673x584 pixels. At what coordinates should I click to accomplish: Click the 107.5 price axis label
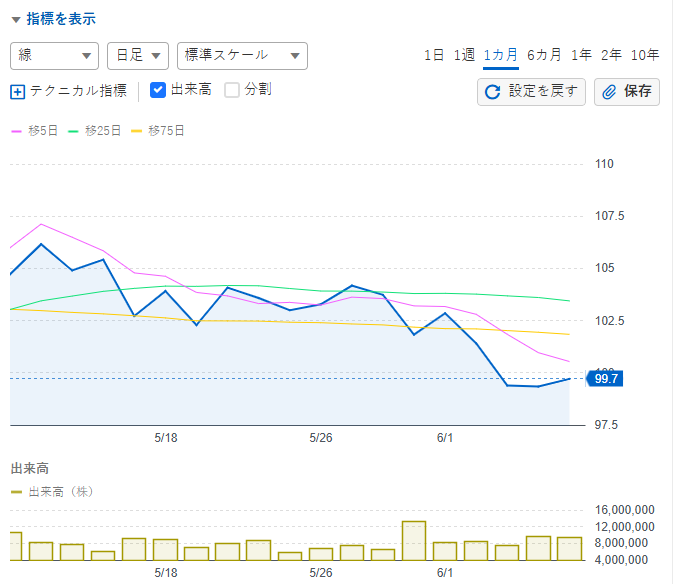tap(609, 216)
